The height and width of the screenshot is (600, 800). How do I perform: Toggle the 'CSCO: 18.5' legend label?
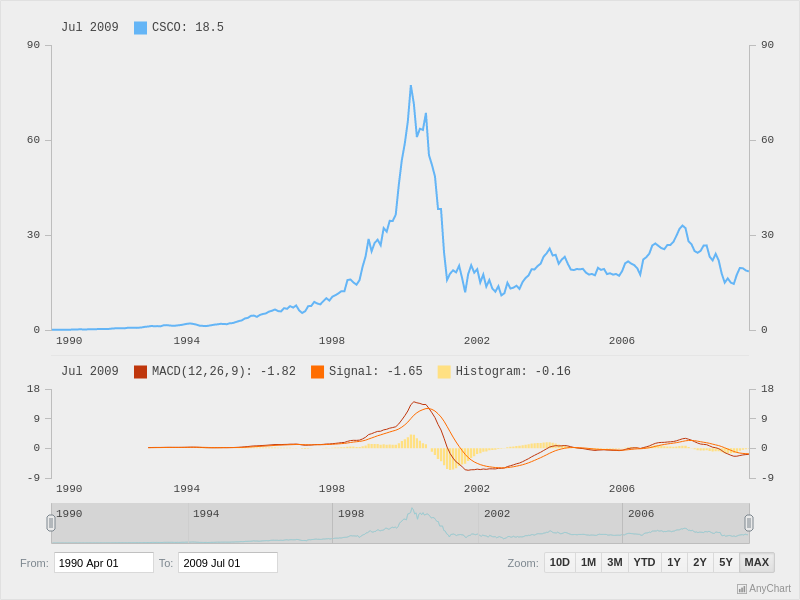188,27
